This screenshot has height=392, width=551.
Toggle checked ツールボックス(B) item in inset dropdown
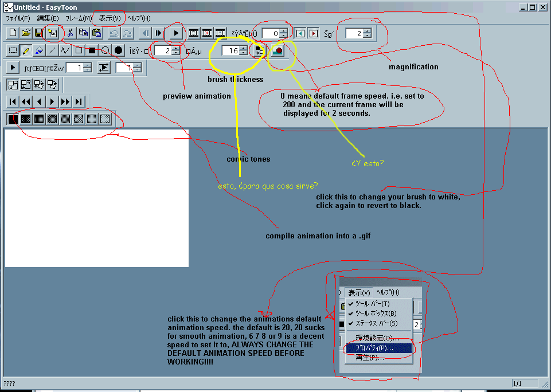tap(378, 313)
